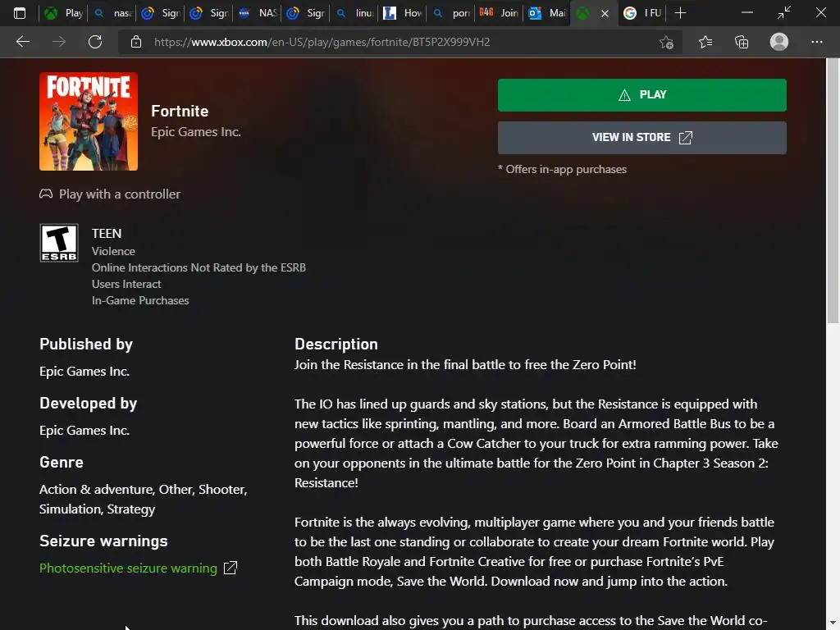Switch to the Google I FU tab
Image resolution: width=840 pixels, height=630 pixels.
642,13
